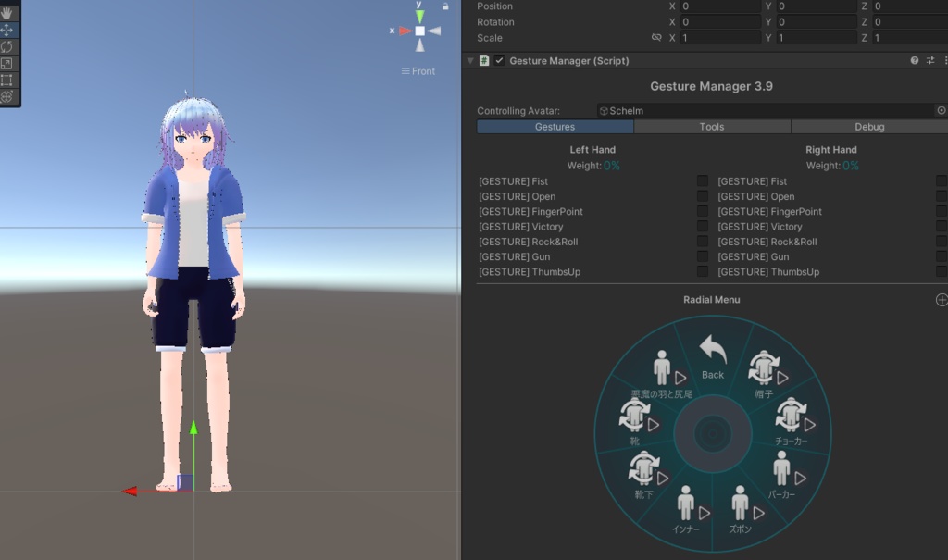948x560 pixels.
Task: Switch to the Tools tab
Action: [711, 126]
